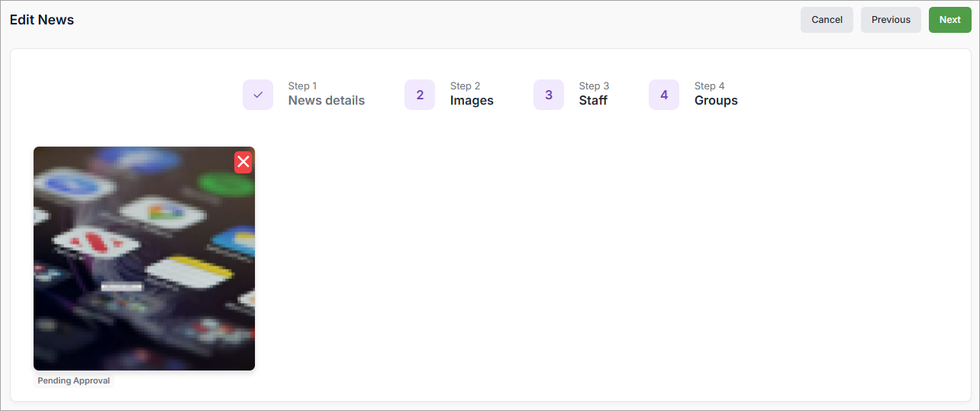Click the small "Step 1" caption
This screenshot has height=411, width=980.
(x=302, y=86)
